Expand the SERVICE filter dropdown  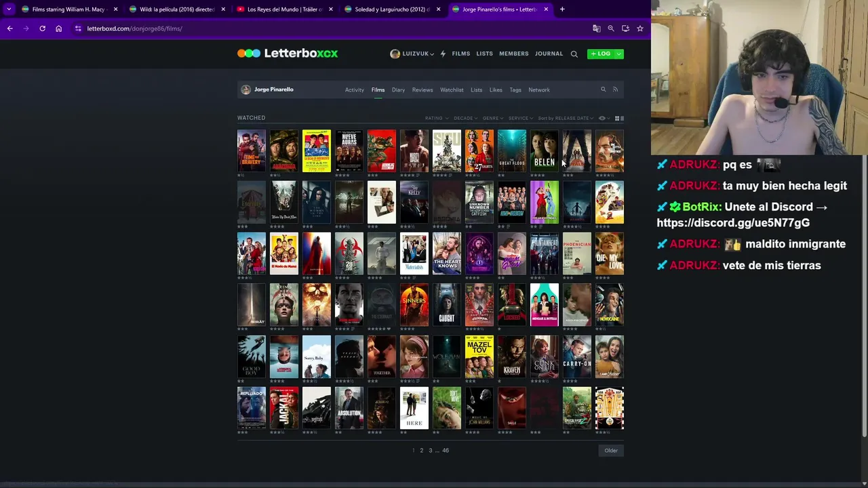[520, 118]
